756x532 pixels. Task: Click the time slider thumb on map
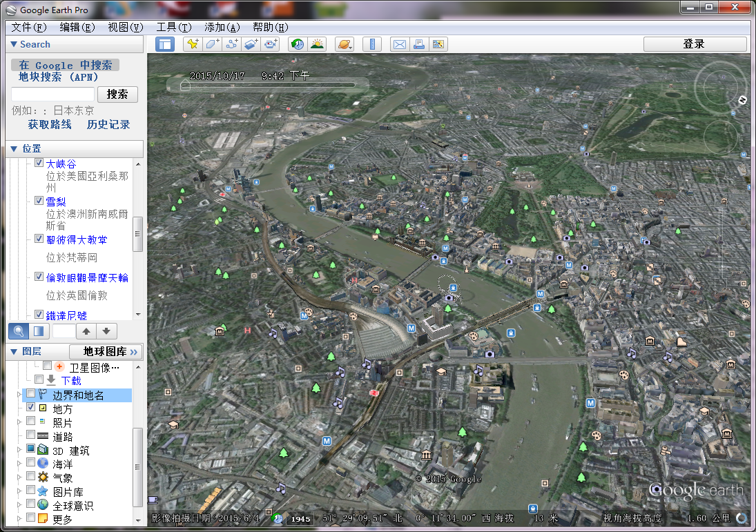[185, 86]
